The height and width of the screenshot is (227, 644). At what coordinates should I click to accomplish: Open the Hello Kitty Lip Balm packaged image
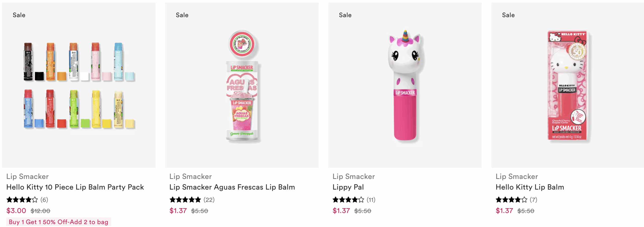click(568, 86)
